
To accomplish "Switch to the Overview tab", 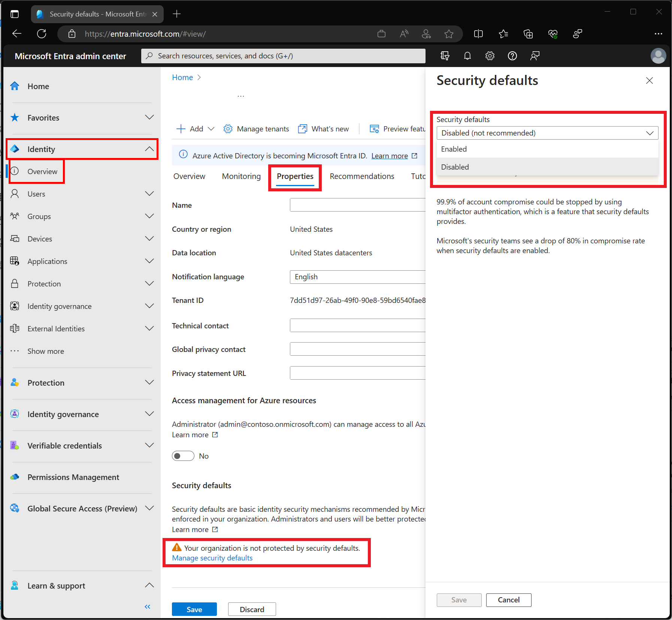I will [x=189, y=176].
